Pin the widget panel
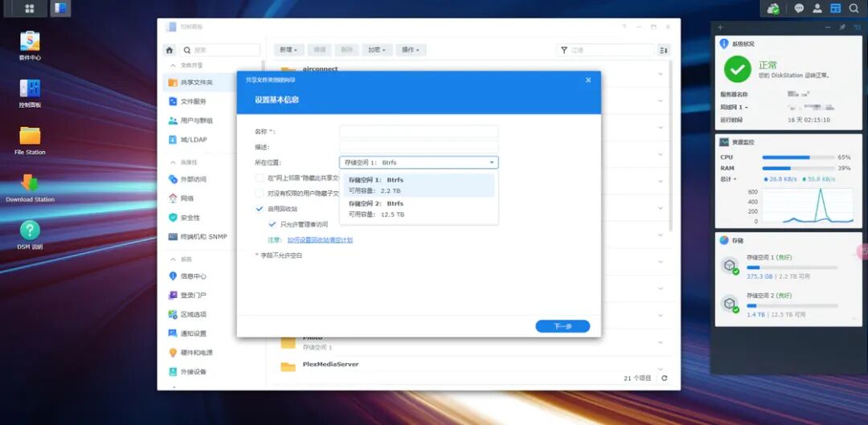Viewport: 868px width, 425px height. pos(842,27)
